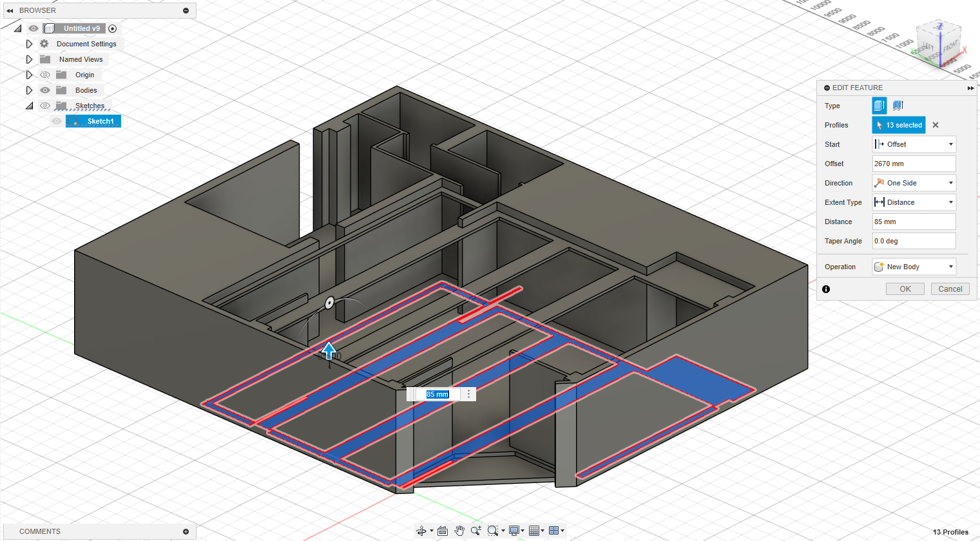Screen dimensions: 980x541
Task: Select the Extrude type solid icon
Action: pyautogui.click(x=879, y=106)
